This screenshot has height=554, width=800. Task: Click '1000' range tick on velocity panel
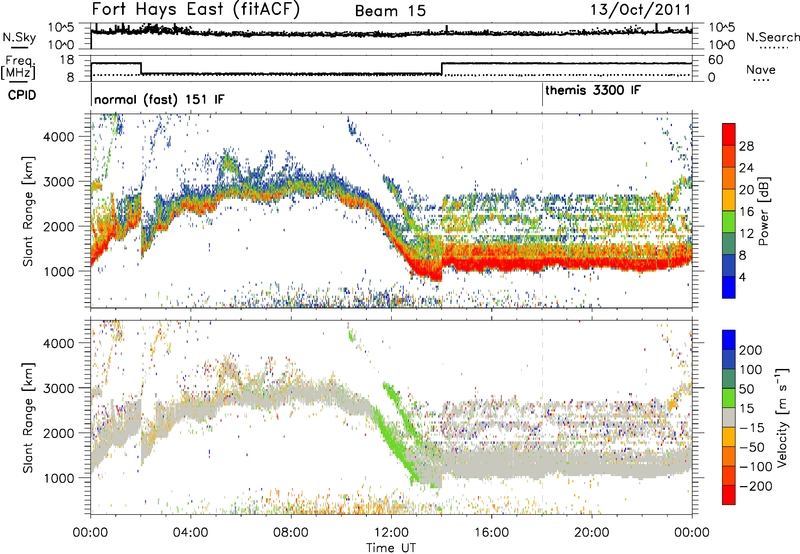pyautogui.click(x=58, y=478)
